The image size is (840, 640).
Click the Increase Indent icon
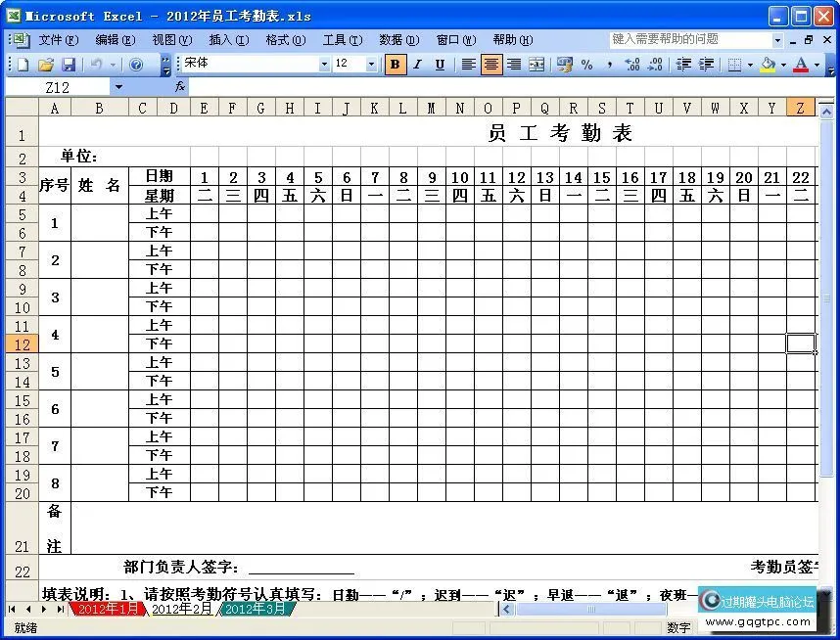click(708, 64)
